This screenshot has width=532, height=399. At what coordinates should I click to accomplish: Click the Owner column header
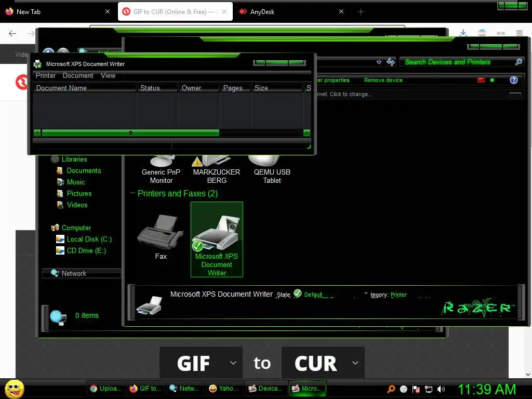199,88
